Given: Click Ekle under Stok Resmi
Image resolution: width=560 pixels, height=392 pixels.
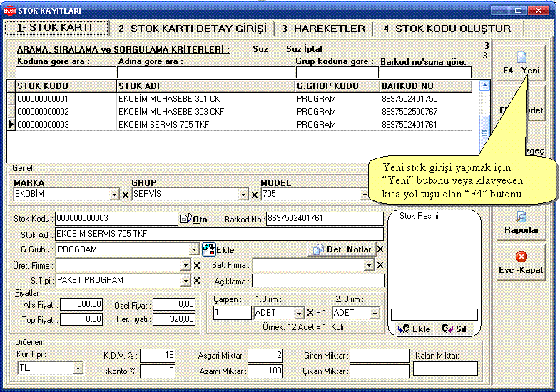Looking at the screenshot, I should tap(414, 329).
